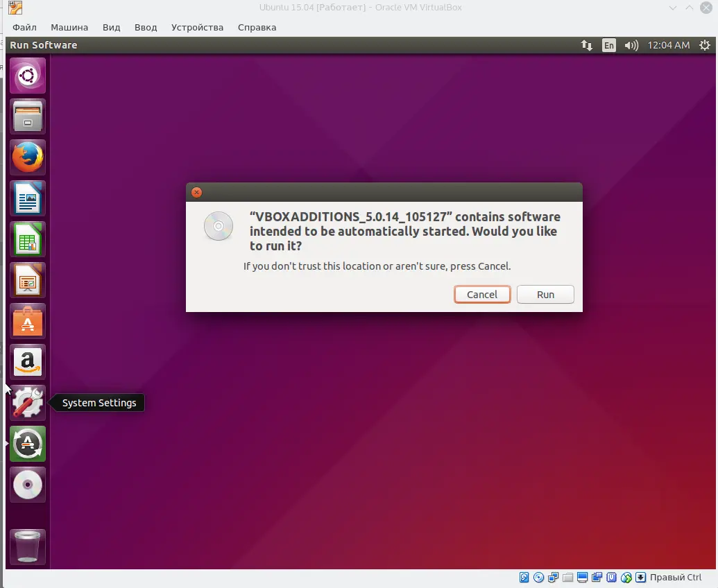Open Ubuntu Dash search from launcher

pyautogui.click(x=28, y=76)
